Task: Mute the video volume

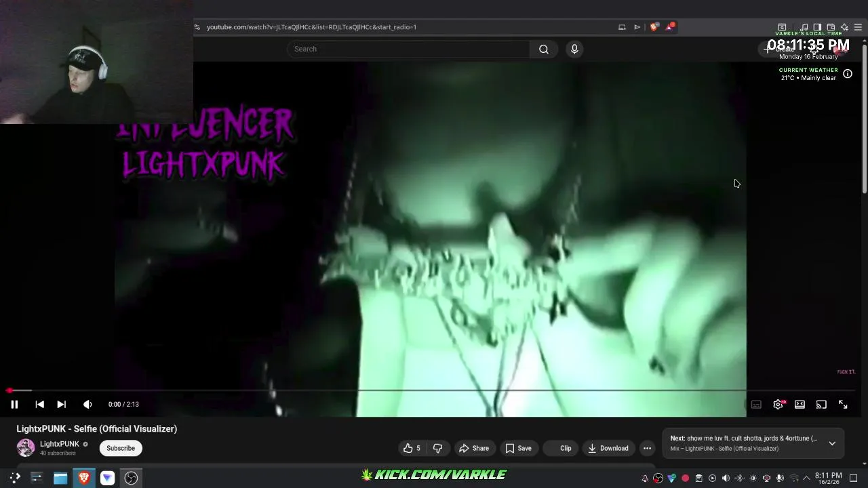Action: (87, 405)
